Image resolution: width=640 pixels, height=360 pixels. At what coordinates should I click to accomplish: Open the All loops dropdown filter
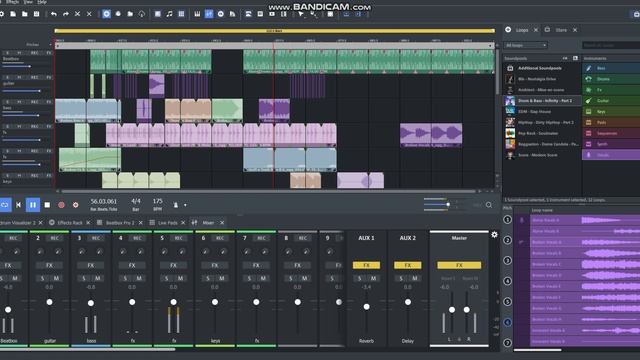click(x=525, y=45)
